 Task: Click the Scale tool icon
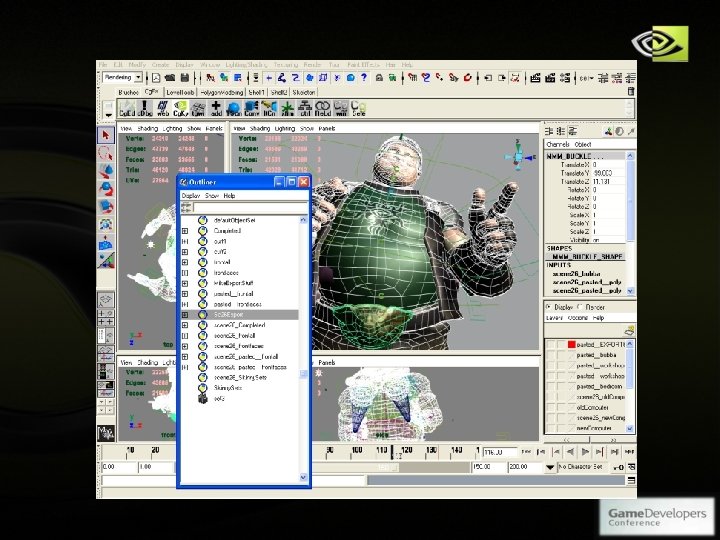click(106, 207)
